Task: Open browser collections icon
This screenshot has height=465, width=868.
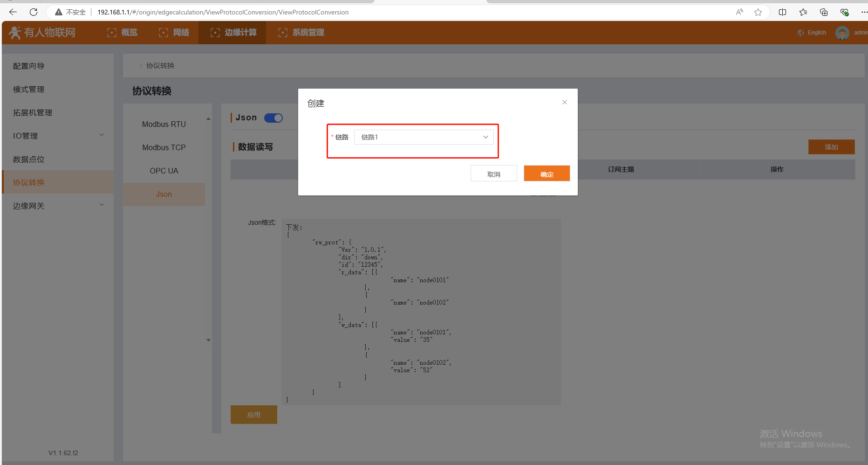Action: tap(824, 12)
